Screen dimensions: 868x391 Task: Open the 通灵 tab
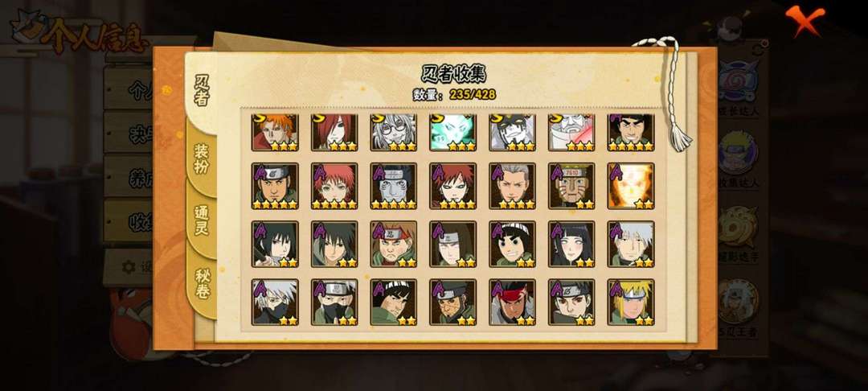coord(201,220)
